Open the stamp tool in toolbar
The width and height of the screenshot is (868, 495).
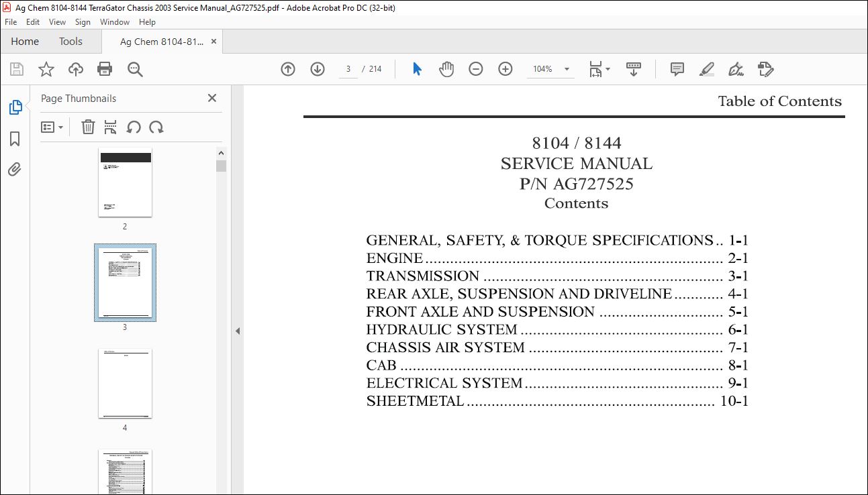coord(766,69)
